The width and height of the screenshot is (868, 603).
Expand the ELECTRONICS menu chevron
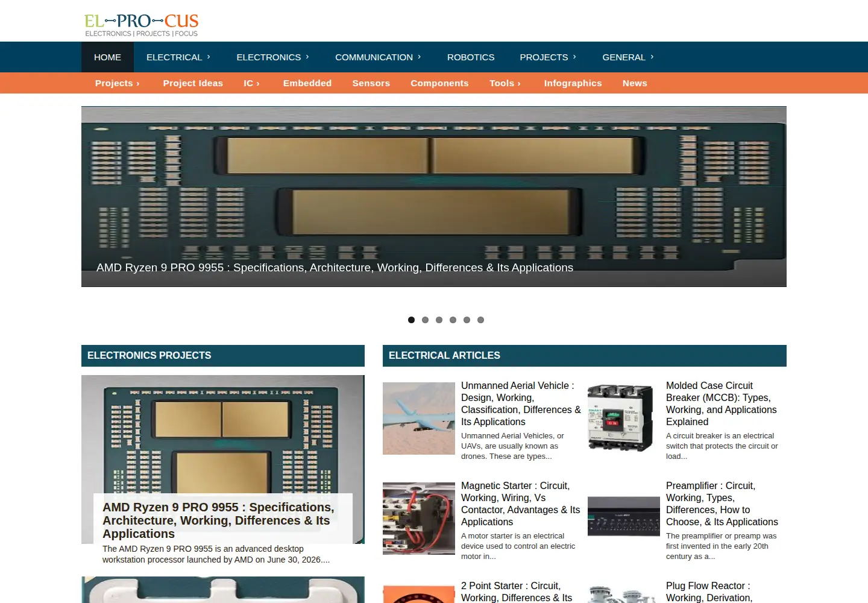tap(307, 57)
